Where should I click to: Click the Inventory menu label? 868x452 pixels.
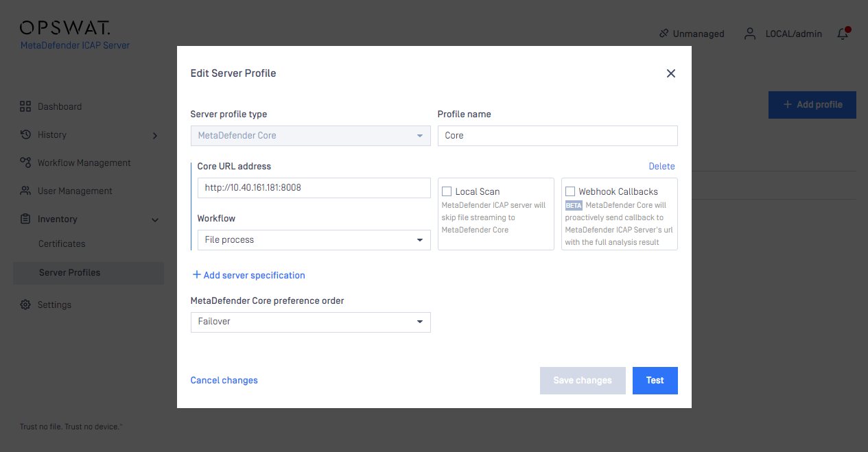(x=58, y=219)
